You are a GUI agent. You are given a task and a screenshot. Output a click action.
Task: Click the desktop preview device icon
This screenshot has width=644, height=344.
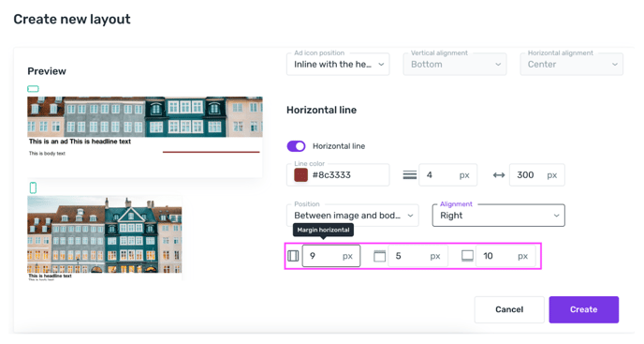click(33, 89)
